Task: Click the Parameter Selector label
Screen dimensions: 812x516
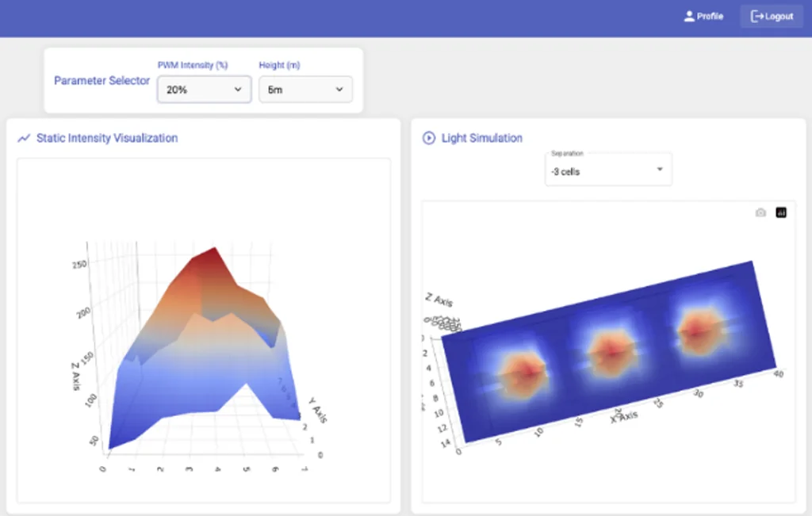Action: tap(101, 81)
